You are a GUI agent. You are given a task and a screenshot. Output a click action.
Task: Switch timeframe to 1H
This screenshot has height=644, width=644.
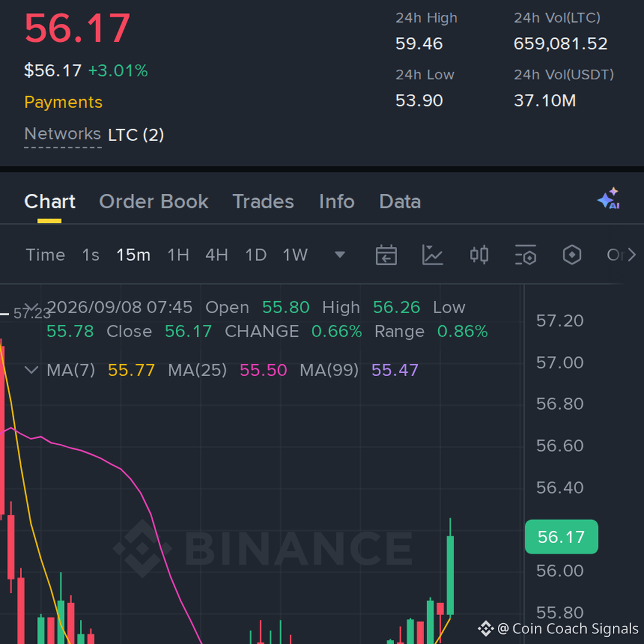[178, 255]
